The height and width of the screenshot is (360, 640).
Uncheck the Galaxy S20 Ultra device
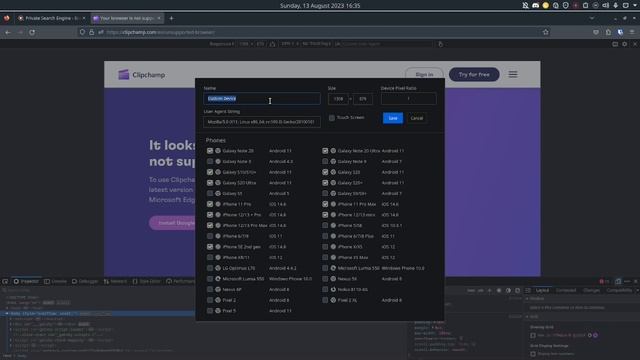click(210, 183)
